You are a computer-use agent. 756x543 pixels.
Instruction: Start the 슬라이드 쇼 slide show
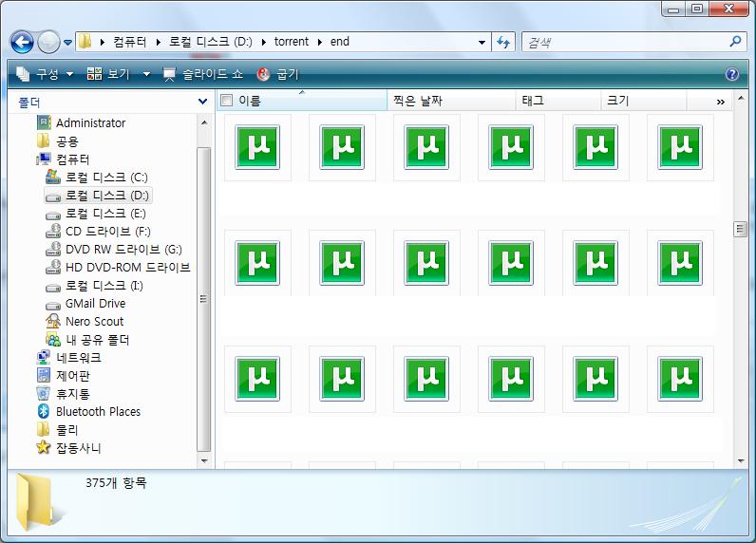(202, 74)
